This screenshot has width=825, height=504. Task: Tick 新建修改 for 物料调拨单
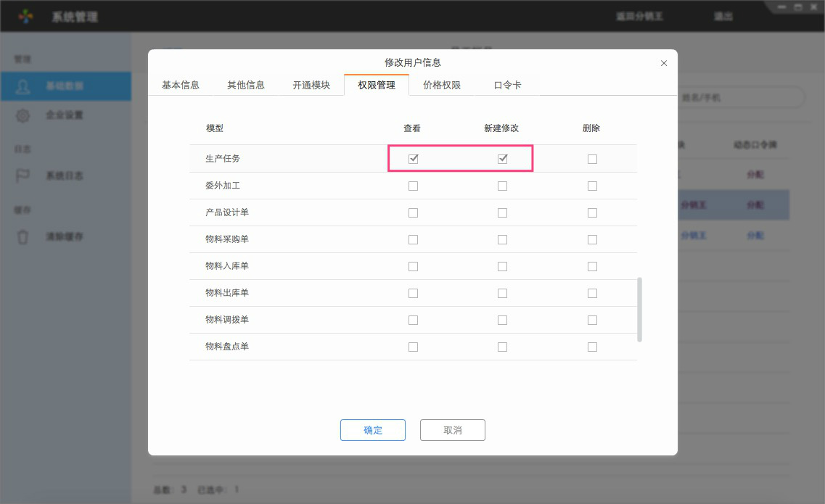click(x=502, y=320)
